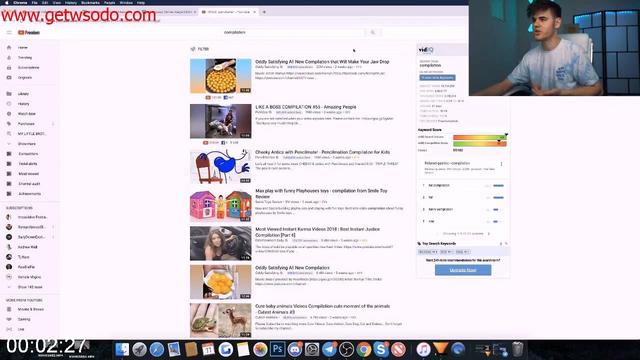Image resolution: width=640 pixels, height=360 pixels.
Task: Go to next related queries page
Action: pos(489,234)
